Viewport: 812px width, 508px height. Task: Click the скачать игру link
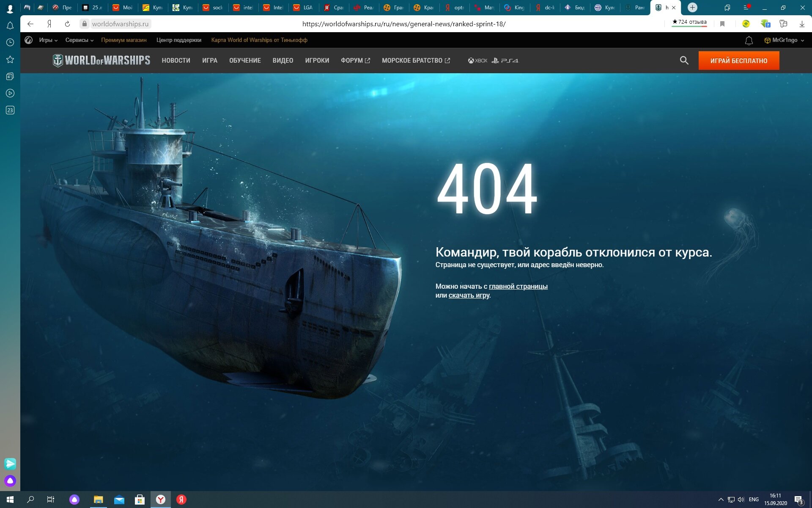coord(469,295)
